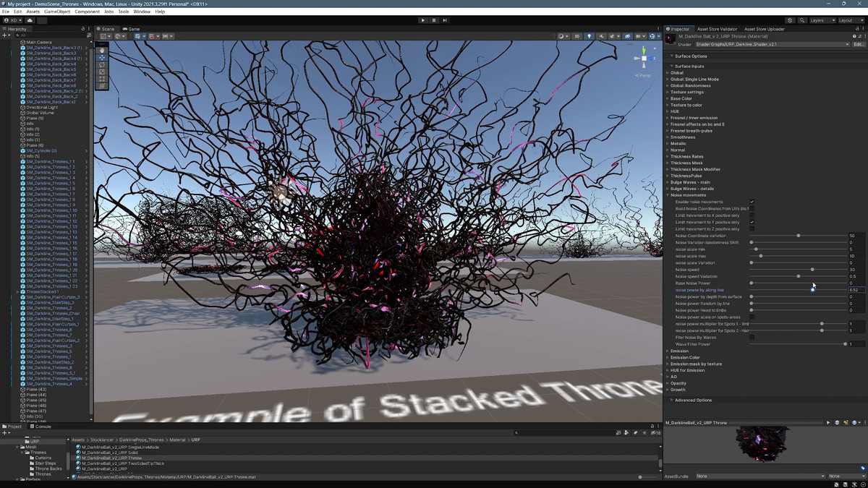Click the shader Edit button
The height and width of the screenshot is (488, 868).
[858, 45]
